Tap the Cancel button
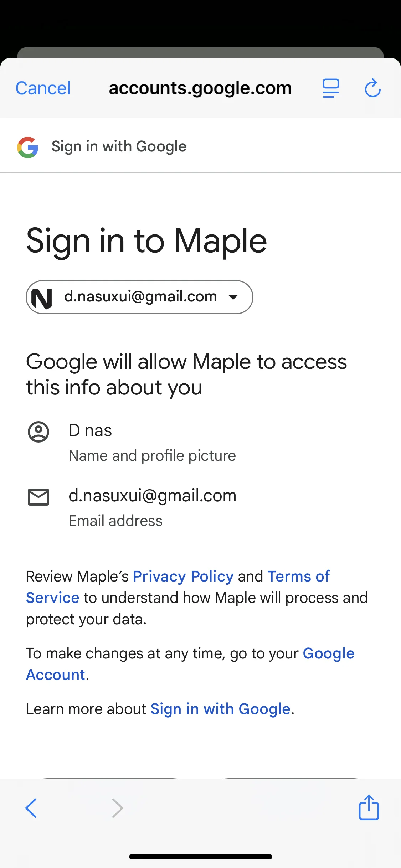This screenshot has width=401, height=868. (43, 88)
